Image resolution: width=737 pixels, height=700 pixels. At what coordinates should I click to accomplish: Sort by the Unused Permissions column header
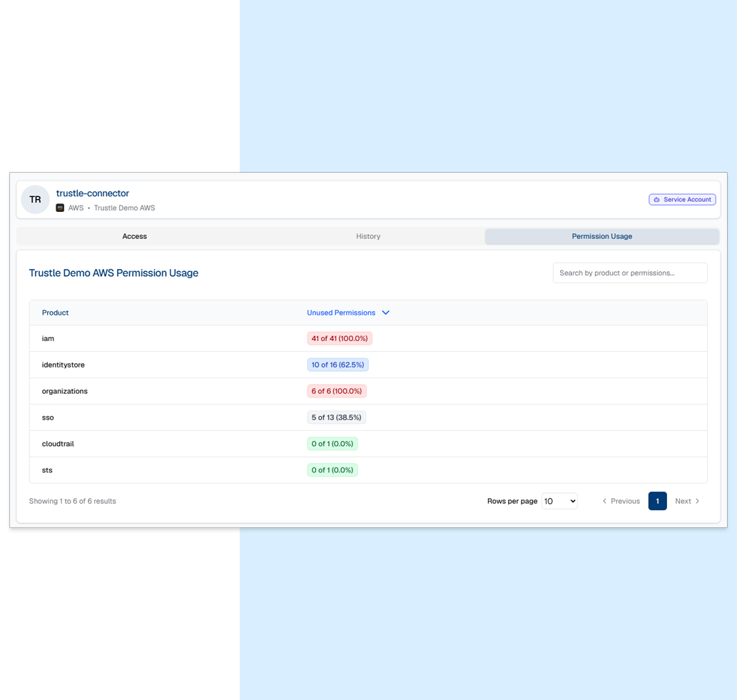(341, 313)
